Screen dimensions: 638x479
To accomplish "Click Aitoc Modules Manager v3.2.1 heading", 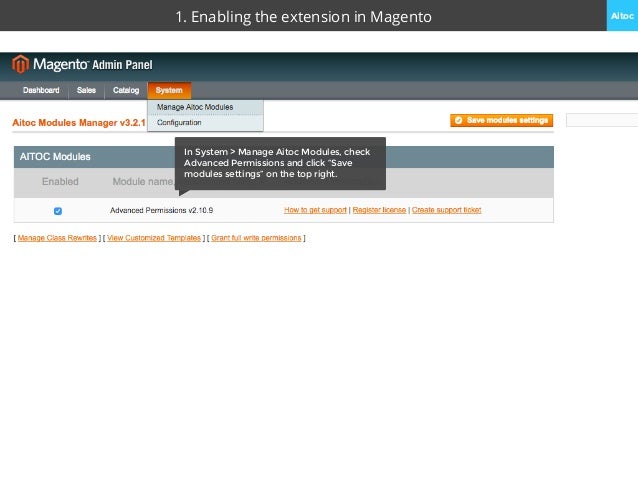I will [x=79, y=123].
